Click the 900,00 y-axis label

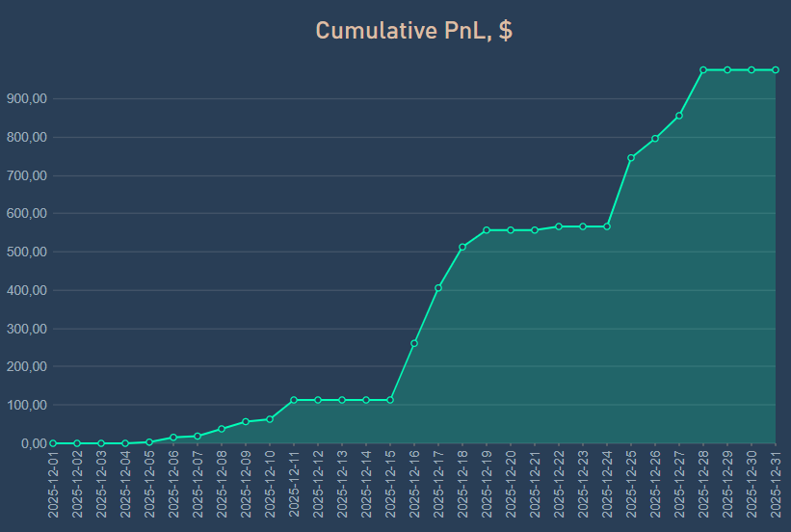click(26, 98)
